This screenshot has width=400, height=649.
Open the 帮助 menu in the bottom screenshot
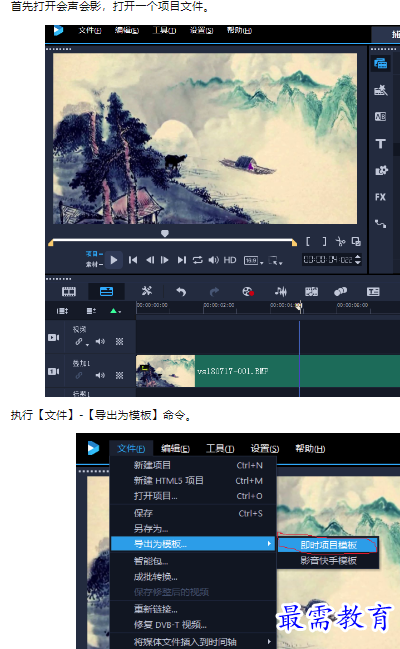coord(310,449)
